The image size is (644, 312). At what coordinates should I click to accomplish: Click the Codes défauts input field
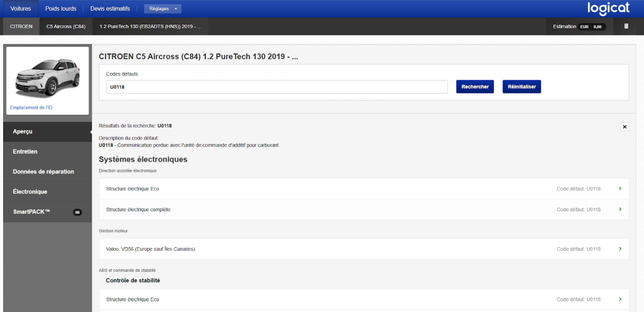(x=277, y=87)
